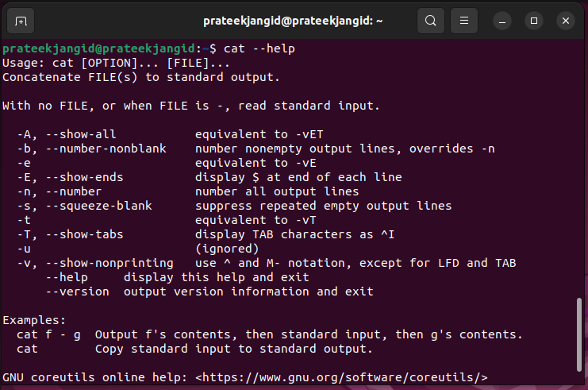Open a new terminal tab
This screenshot has width=588, height=390.
point(21,21)
